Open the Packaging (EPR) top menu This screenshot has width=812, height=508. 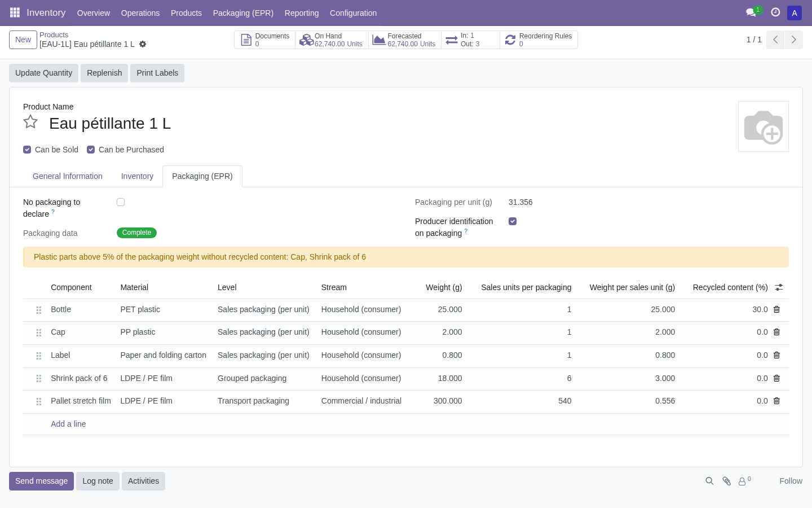click(x=243, y=13)
